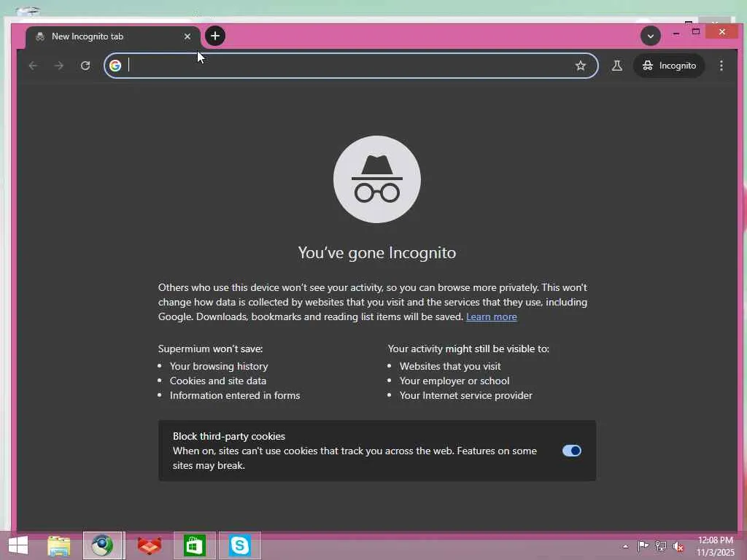747x560 pixels.
Task: Click 'Supermium won't save:' label
Action: pos(210,349)
